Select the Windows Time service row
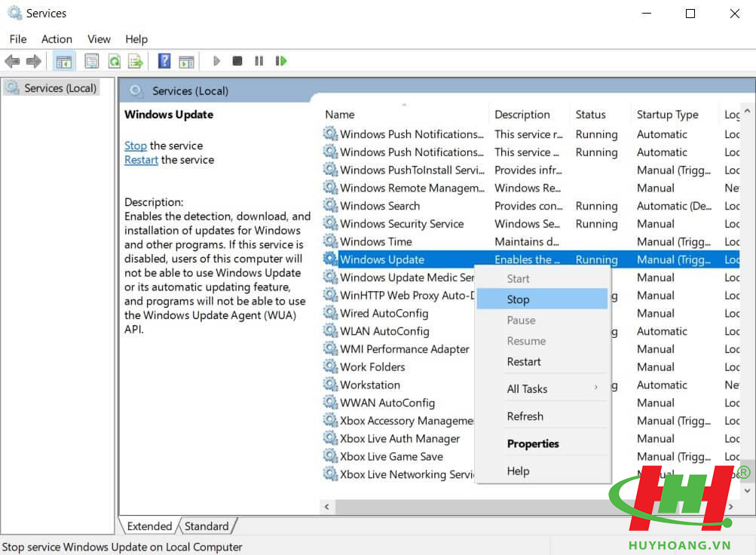Image resolution: width=756 pixels, height=555 pixels. 531,241
